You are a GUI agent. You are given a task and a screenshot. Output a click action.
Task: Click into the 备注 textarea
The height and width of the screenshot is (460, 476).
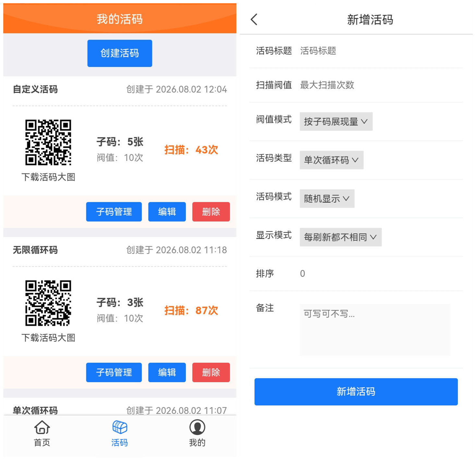(375, 330)
